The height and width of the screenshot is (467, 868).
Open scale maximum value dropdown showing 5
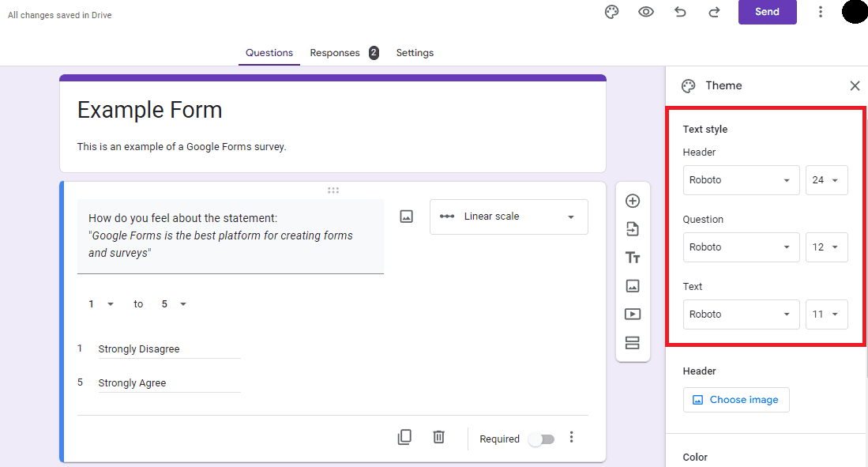(173, 303)
